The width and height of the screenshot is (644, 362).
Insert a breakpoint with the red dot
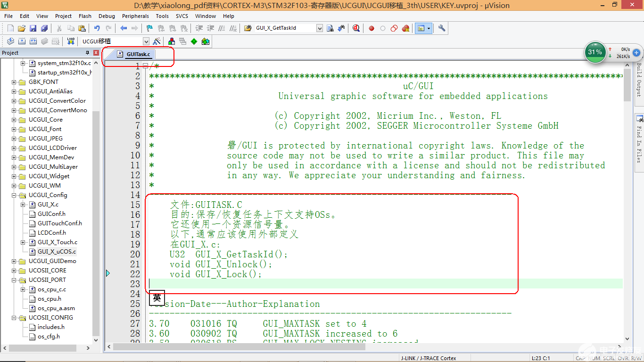coord(372,28)
